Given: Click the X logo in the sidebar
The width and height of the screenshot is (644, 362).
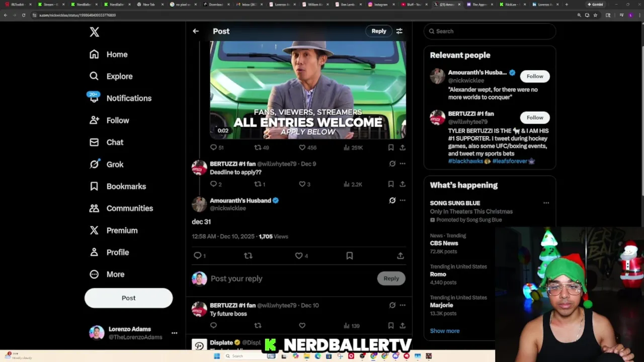Looking at the screenshot, I should coord(94,32).
